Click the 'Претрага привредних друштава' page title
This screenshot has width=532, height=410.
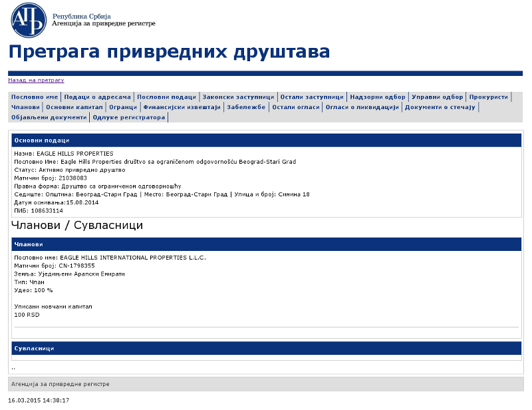(x=169, y=52)
